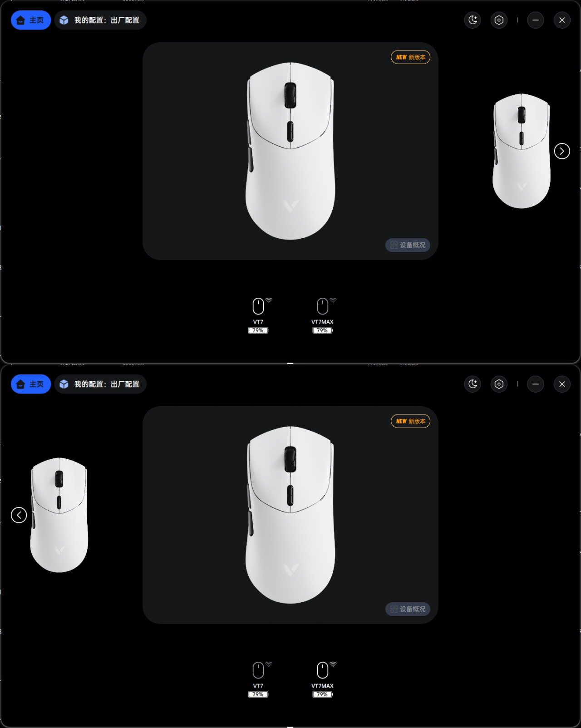This screenshot has width=581, height=728.
Task: Open the settings hexagon icon in the bottom window
Action: coord(499,384)
